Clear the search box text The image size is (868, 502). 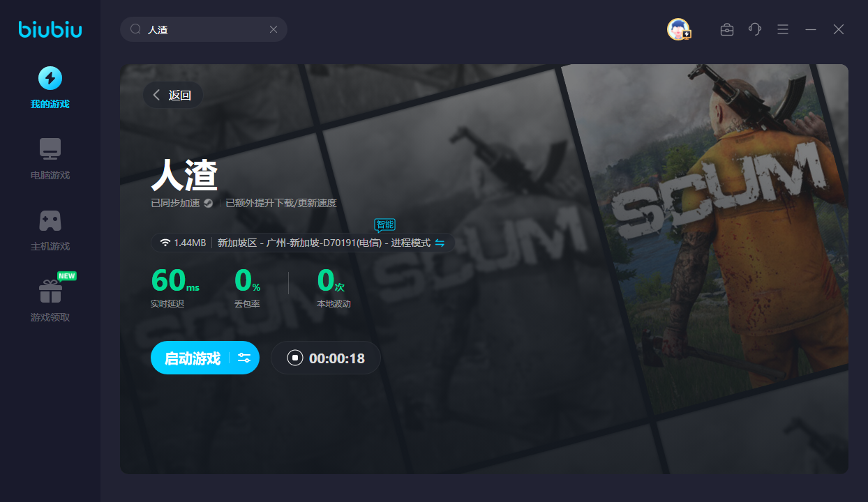click(274, 29)
